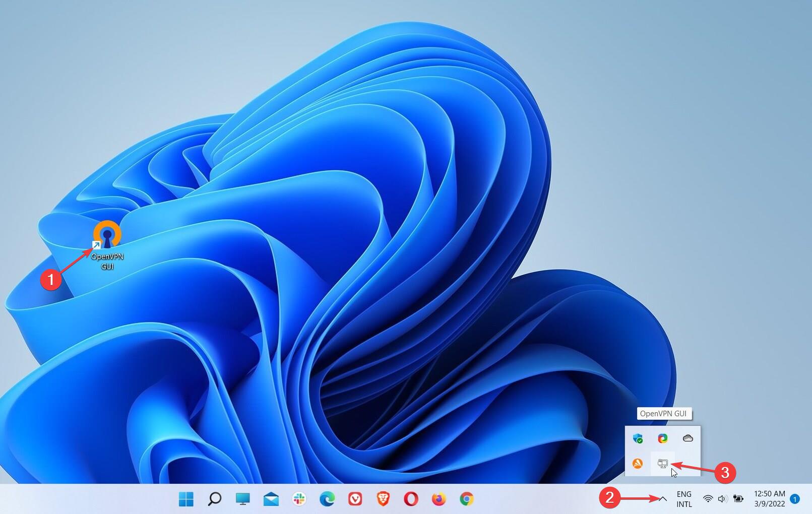Open the Vivaldi browser
812x514 pixels.
355,499
